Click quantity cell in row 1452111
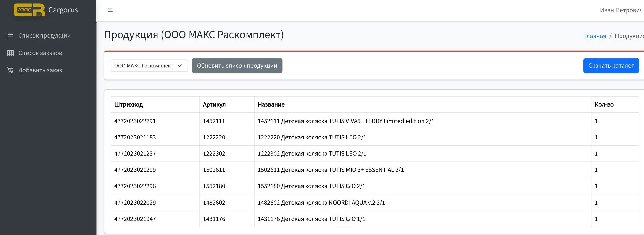The image size is (644, 235). (615, 121)
